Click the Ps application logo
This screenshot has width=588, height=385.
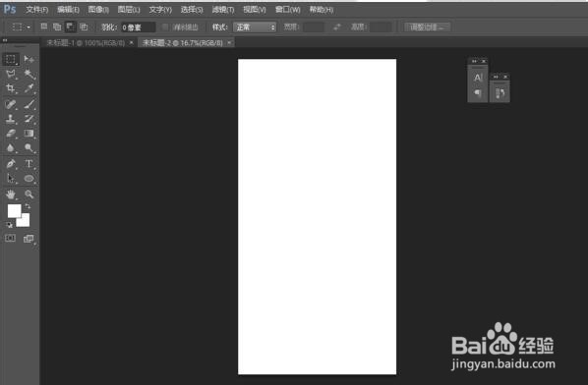tap(10, 9)
